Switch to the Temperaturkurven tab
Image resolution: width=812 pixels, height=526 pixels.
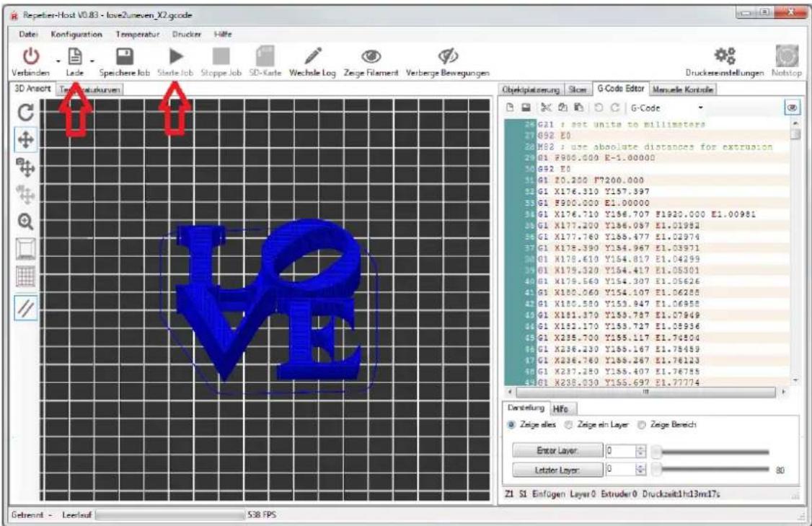coord(90,89)
